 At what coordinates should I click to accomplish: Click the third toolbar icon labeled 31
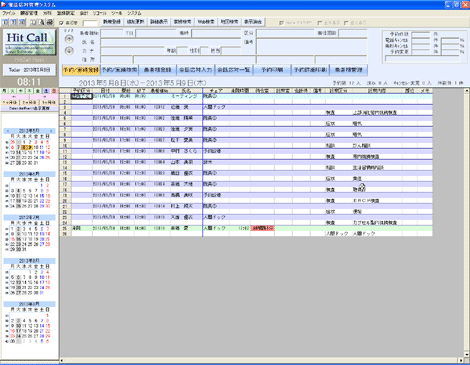tap(22, 22)
